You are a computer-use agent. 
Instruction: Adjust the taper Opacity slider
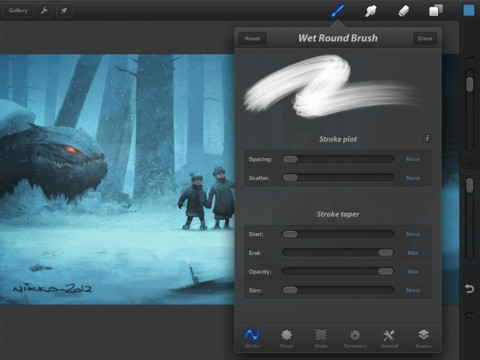(x=338, y=272)
